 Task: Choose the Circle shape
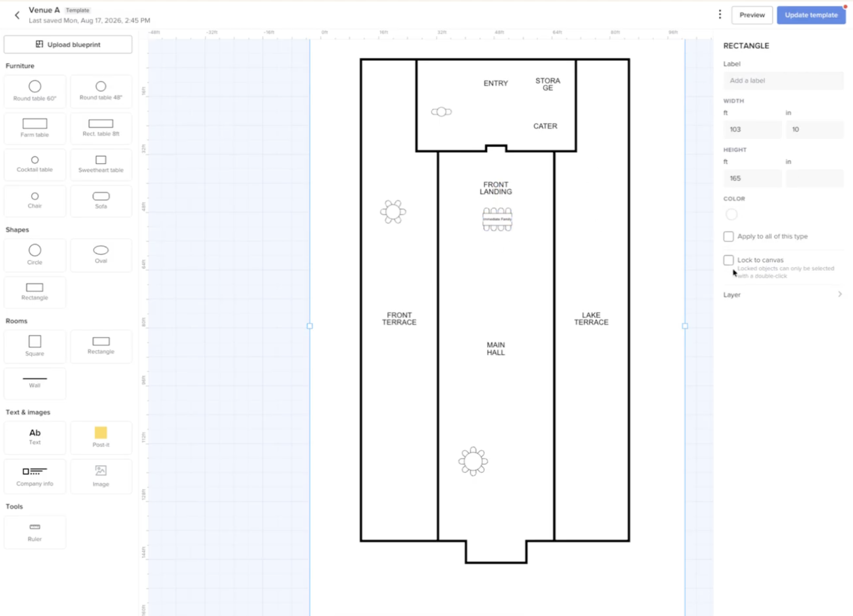[35, 255]
